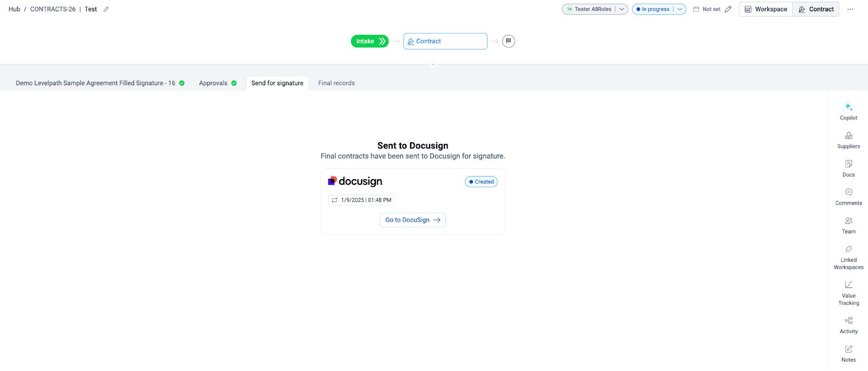Open the Notes sidebar panel
Image resolution: width=868 pixels, height=371 pixels.
click(x=848, y=353)
